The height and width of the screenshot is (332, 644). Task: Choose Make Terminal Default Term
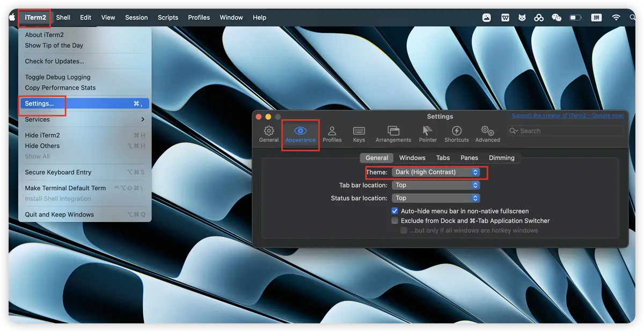(84, 188)
